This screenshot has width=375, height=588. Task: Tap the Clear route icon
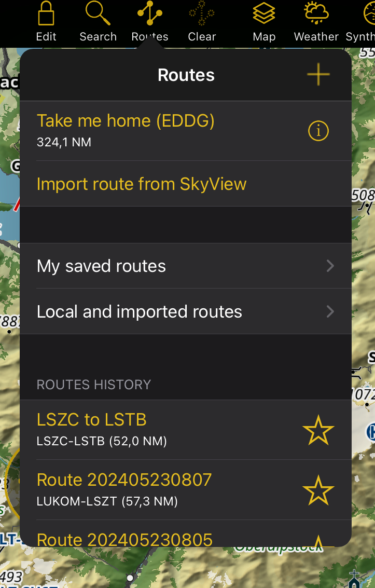(x=202, y=13)
